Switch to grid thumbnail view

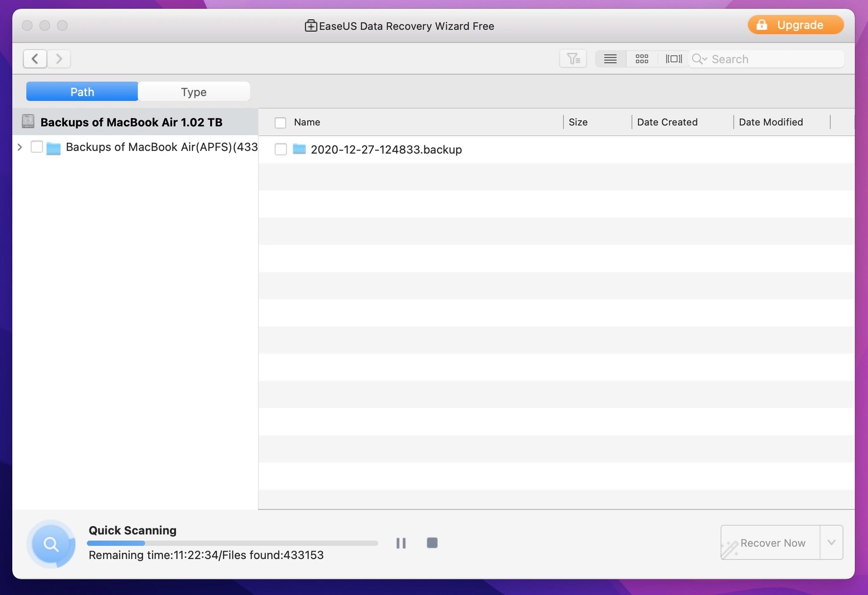click(642, 59)
